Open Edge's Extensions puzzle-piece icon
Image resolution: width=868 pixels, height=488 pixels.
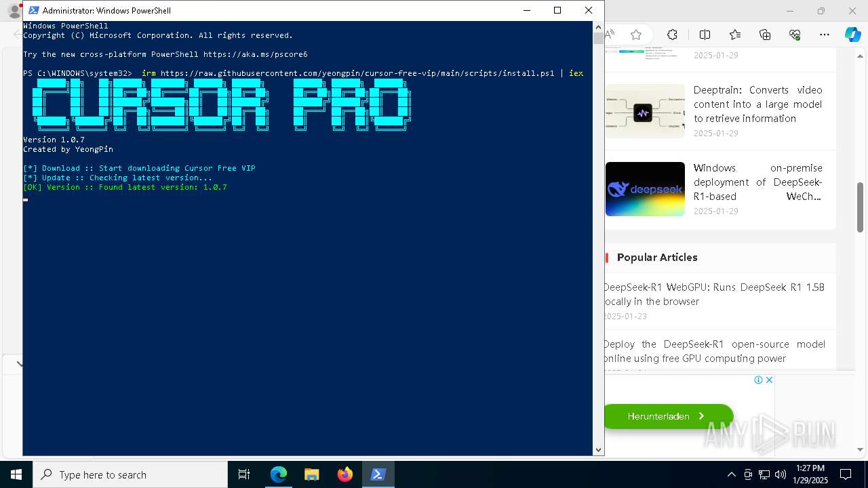[x=672, y=35]
